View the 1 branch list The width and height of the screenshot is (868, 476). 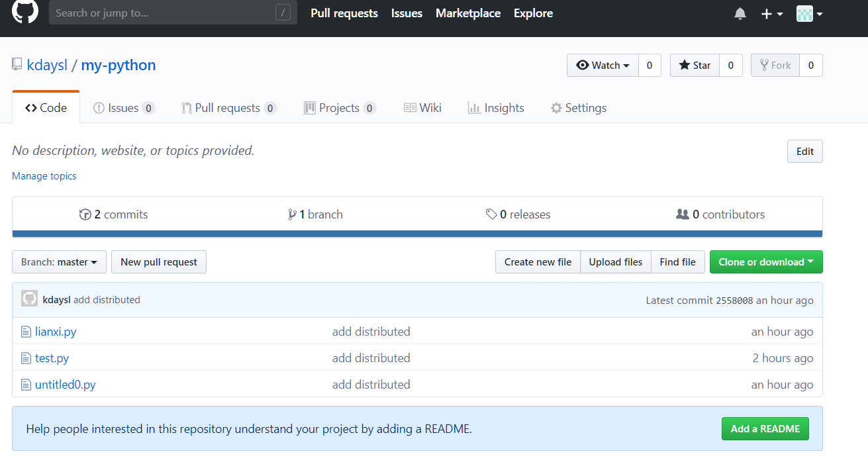tap(315, 214)
